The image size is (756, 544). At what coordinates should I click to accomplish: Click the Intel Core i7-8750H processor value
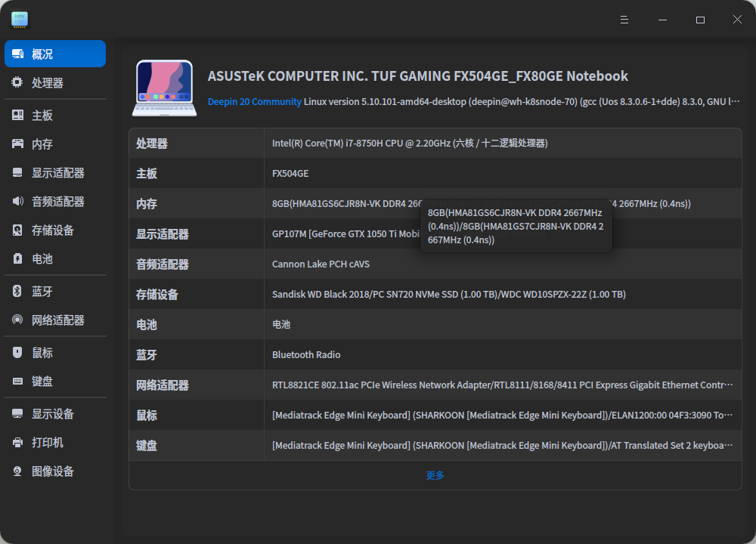[410, 143]
